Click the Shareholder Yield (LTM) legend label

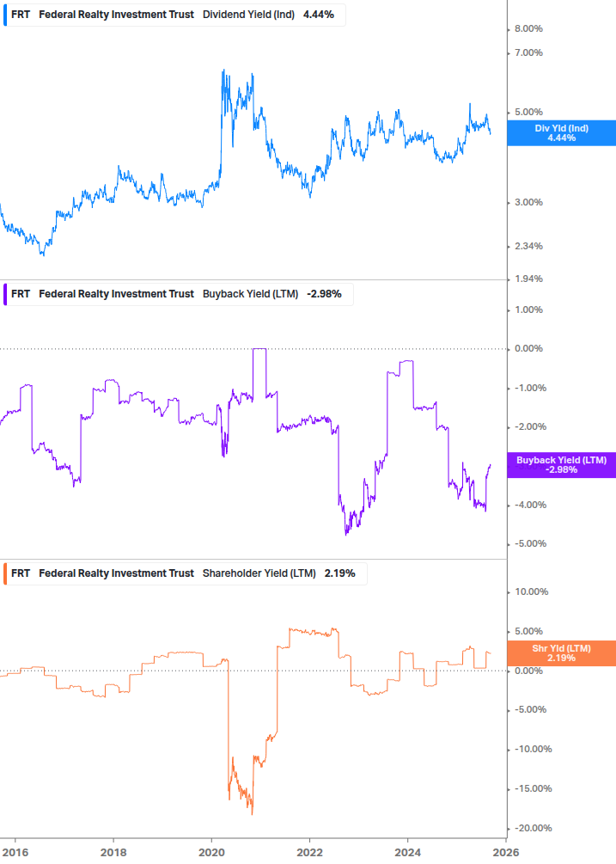click(x=259, y=573)
